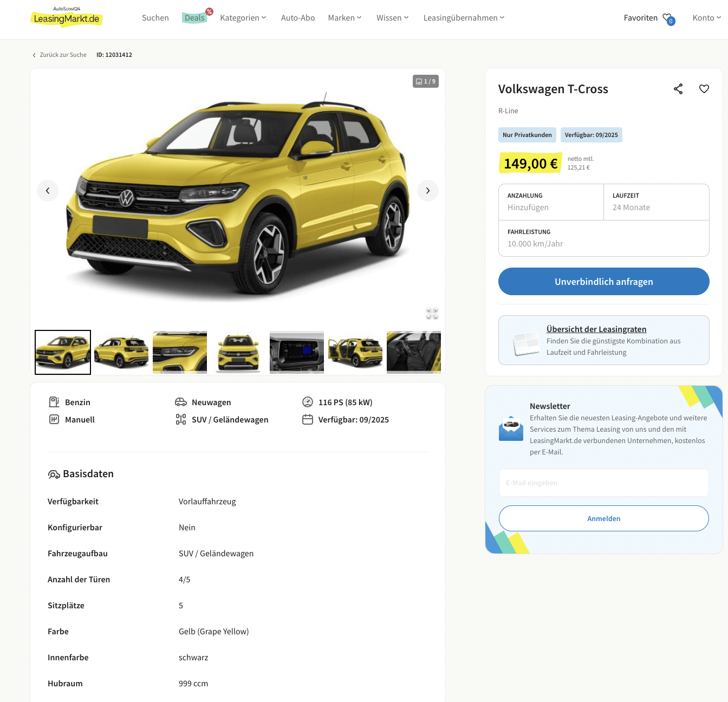The width and height of the screenshot is (728, 702).
Task: Expand the Marken dropdown
Action: click(x=344, y=18)
